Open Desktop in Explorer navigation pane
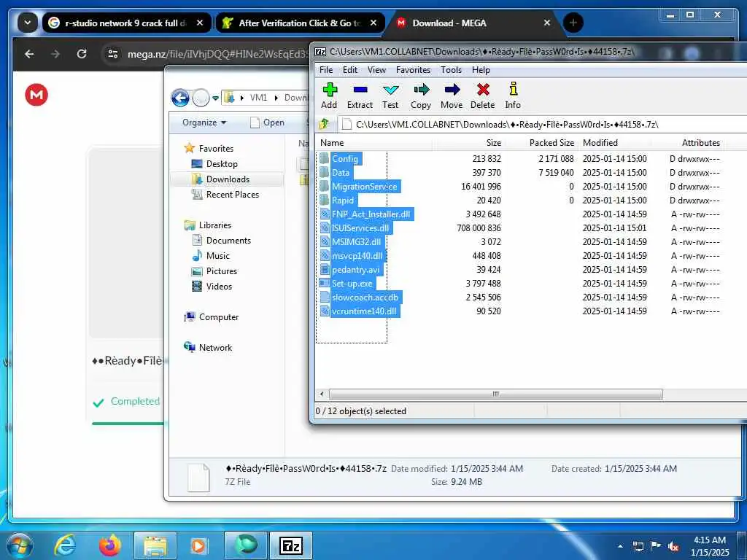This screenshot has height=560, width=747. coord(222,164)
